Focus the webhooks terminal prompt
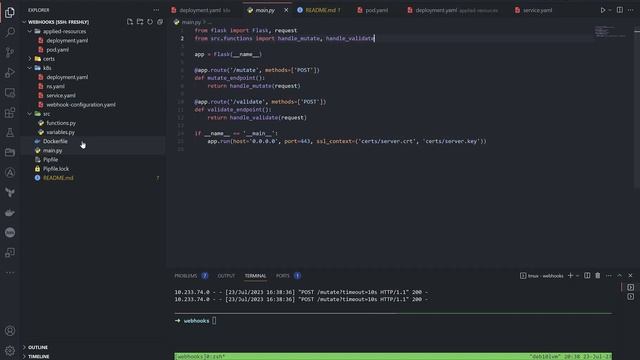Screen dimensions: 640x360 196,321
